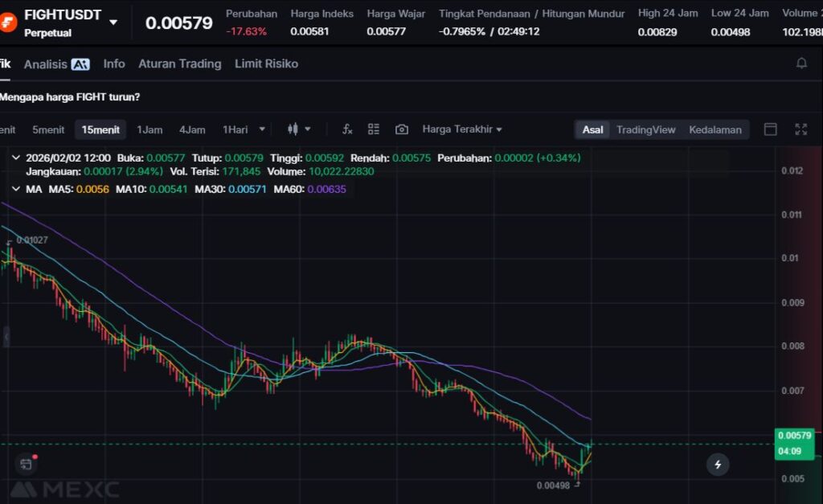823x504 pixels.
Task: Open the indicators (fx) menu
Action: pos(347,129)
